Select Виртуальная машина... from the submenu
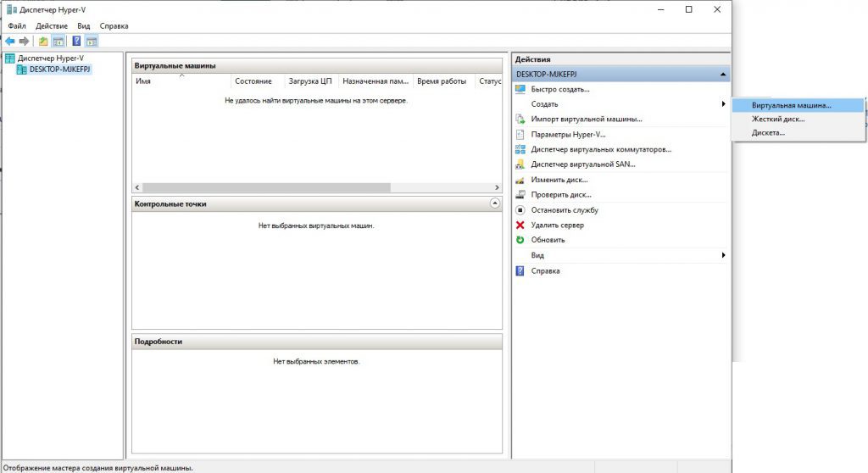Screen dimensions: 868x473 click(792, 106)
